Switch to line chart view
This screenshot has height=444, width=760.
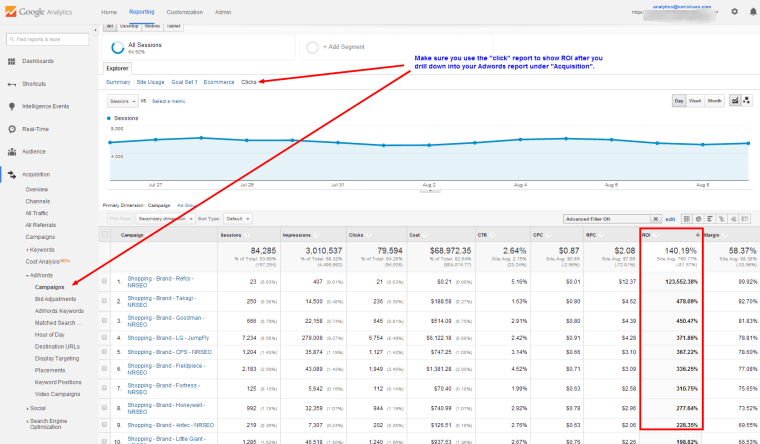(x=735, y=100)
